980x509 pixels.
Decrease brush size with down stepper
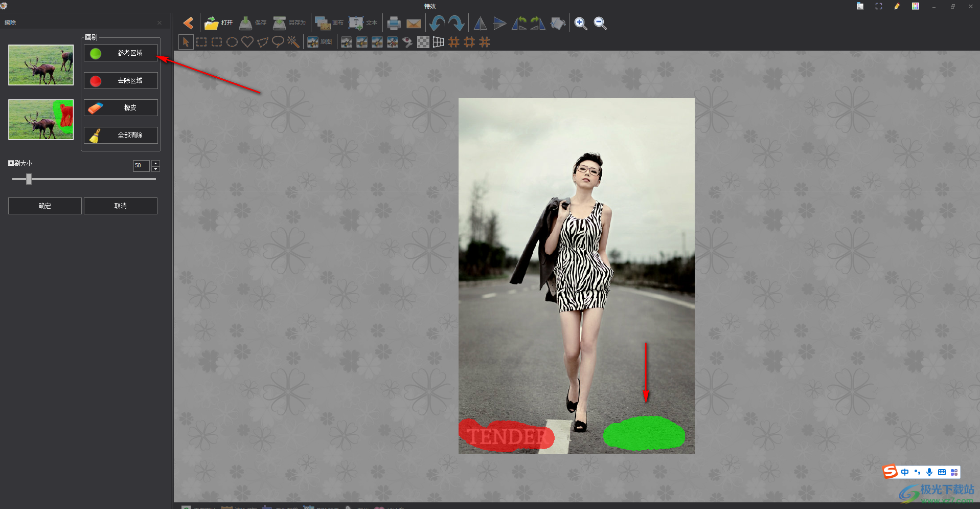pos(156,169)
